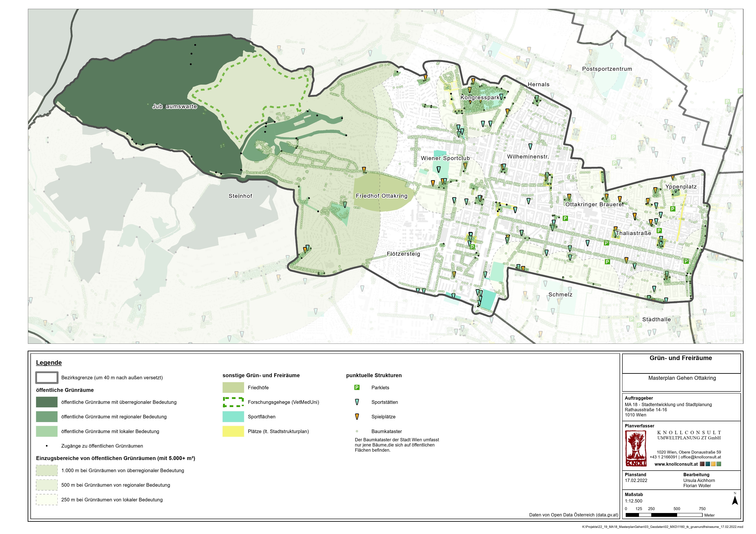
Task: Click the Friedhof Ottakring map label
Action: 381,196
